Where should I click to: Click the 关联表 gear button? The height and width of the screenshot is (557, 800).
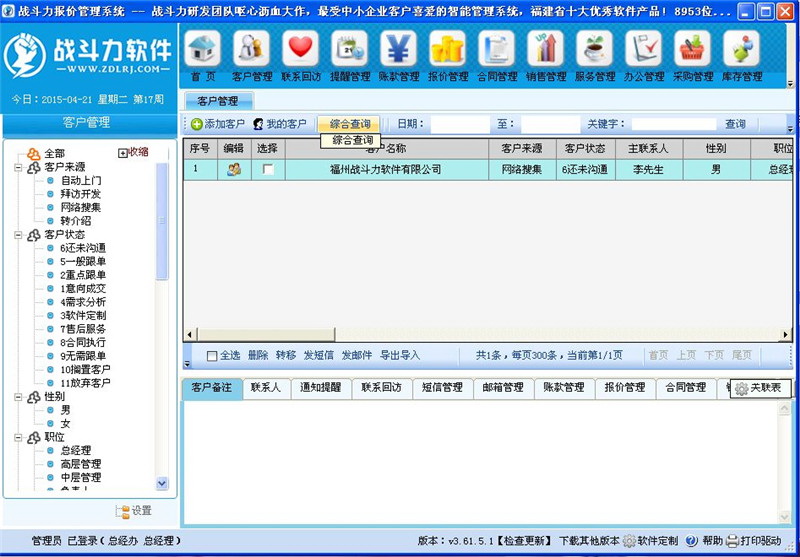click(x=761, y=388)
